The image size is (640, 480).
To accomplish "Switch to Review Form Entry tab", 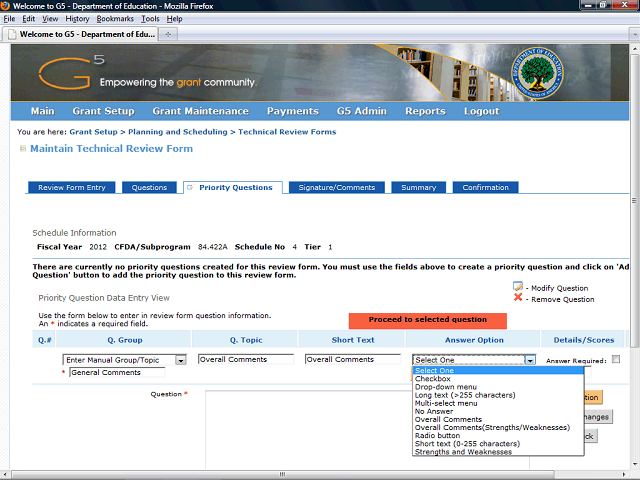I will [x=72, y=187].
